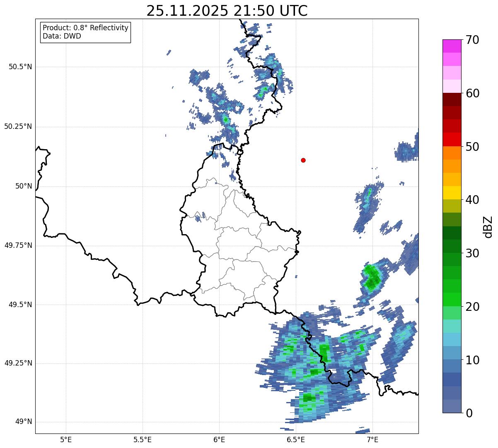
Task: Select the olive colorbar segment below 40
Action: pos(452,206)
